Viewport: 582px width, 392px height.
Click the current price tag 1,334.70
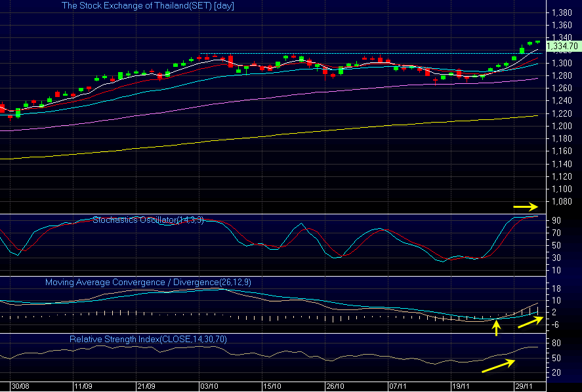563,47
